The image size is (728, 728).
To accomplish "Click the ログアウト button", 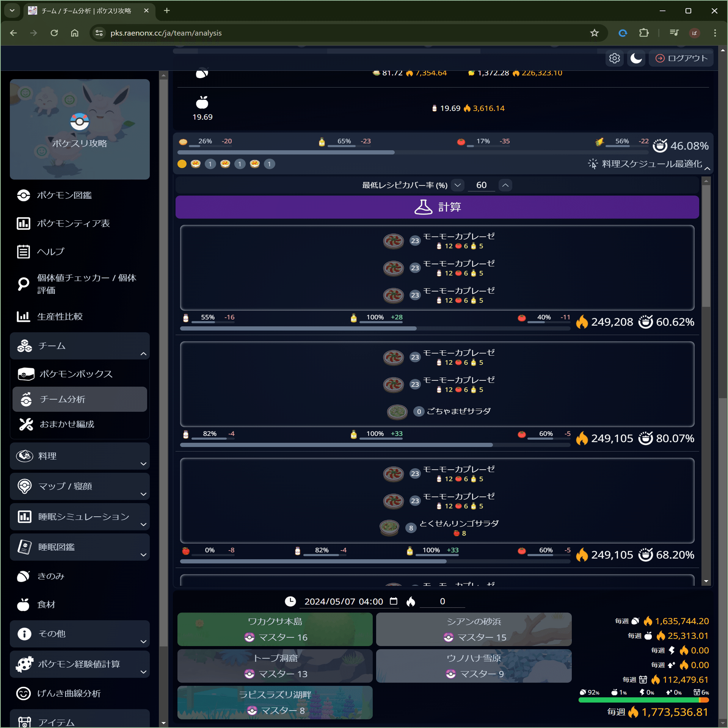I will (x=681, y=58).
